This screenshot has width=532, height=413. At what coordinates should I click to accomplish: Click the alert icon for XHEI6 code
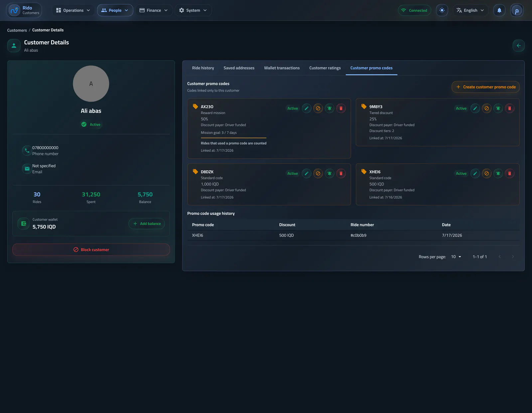tap(498, 174)
